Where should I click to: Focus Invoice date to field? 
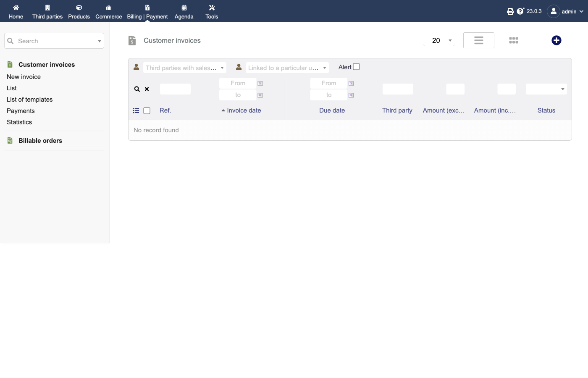pos(238,95)
